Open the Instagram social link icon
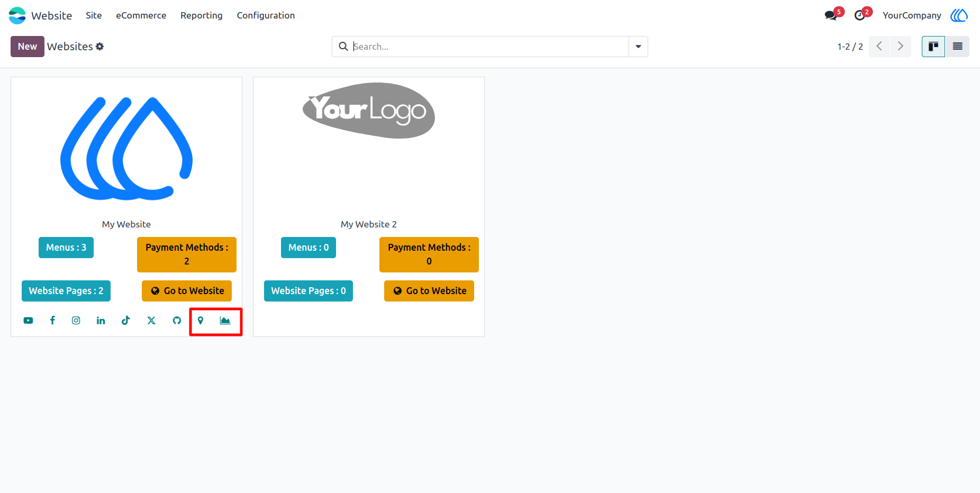The image size is (980, 493). pos(76,321)
